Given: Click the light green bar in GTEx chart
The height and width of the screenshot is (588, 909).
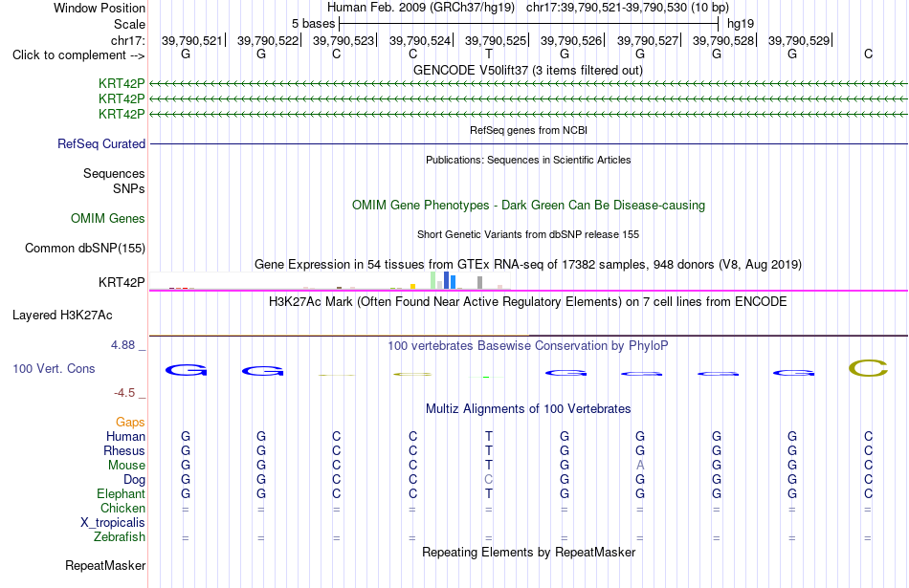Looking at the screenshot, I should click(433, 280).
